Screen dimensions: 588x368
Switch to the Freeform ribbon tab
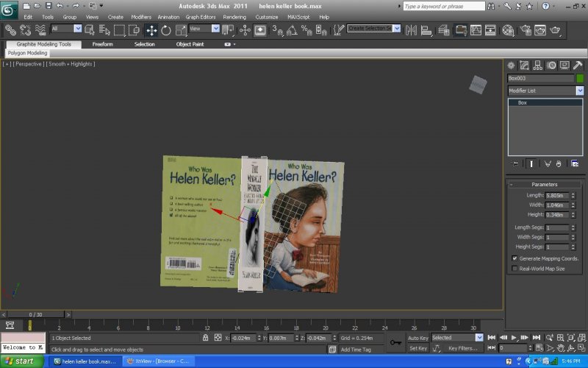tap(102, 44)
